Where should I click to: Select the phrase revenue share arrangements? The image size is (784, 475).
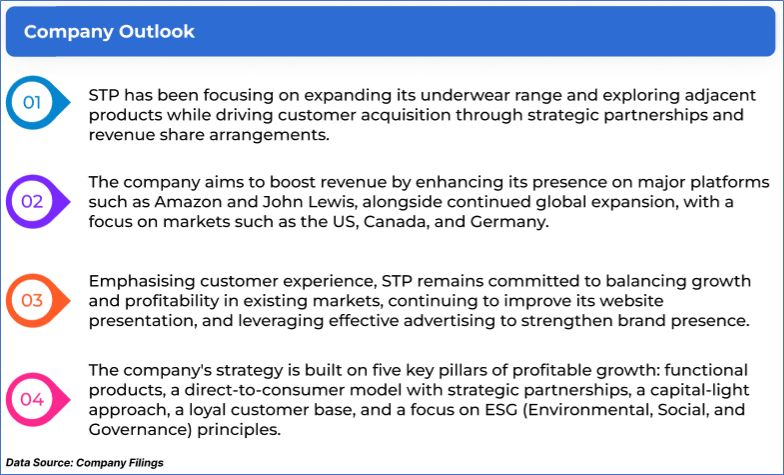click(x=208, y=136)
